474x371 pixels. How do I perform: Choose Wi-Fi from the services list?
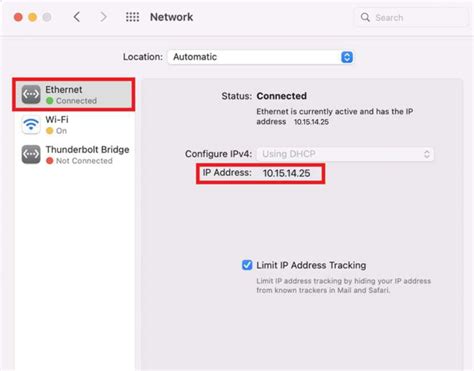tap(75, 125)
